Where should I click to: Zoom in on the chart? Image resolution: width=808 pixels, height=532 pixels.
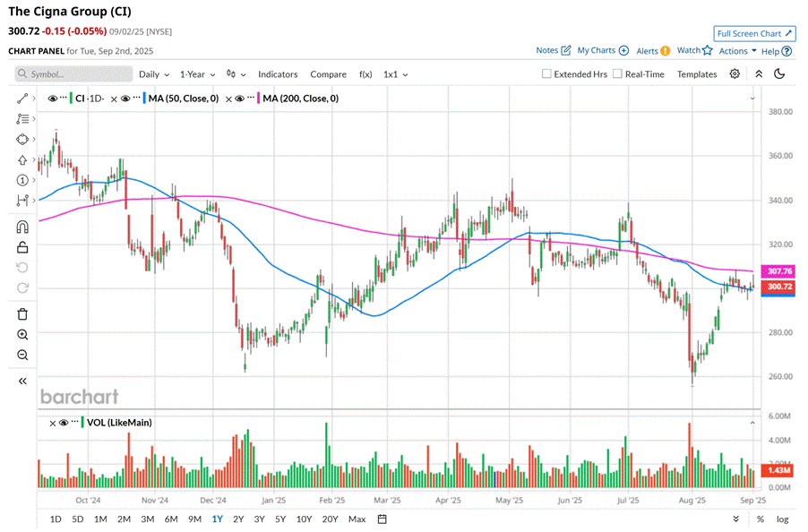tap(22, 335)
